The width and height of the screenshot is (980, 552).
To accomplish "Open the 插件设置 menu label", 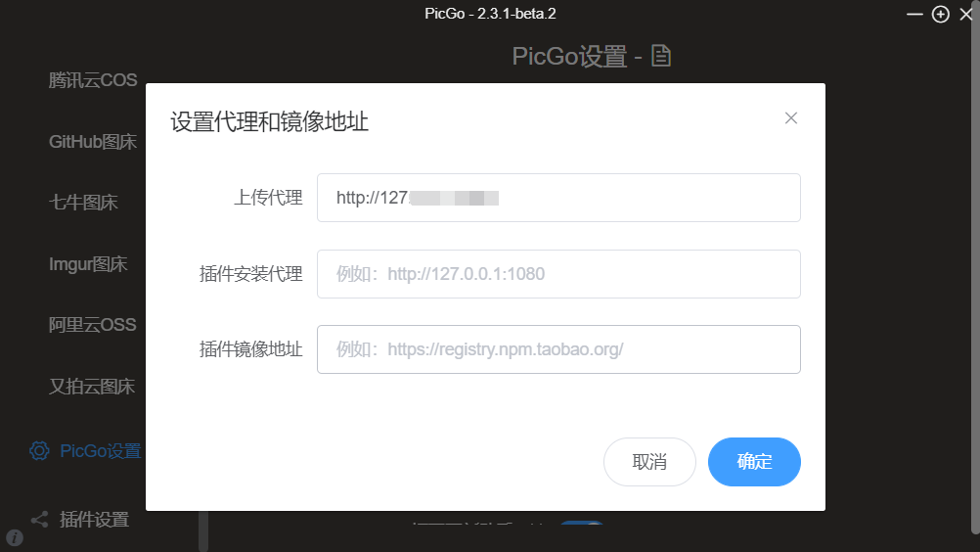I will (x=94, y=520).
